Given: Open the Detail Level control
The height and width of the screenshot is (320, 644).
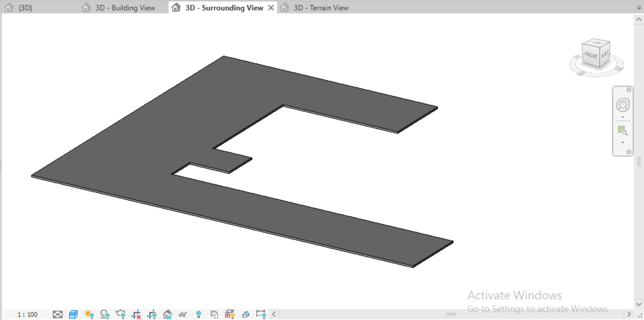Looking at the screenshot, I should 57,314.
